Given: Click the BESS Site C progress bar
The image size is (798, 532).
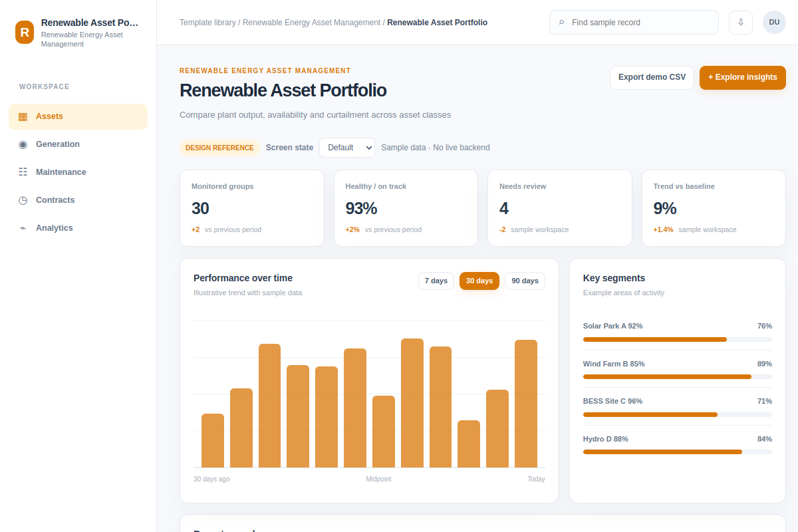Looking at the screenshot, I should click(678, 414).
